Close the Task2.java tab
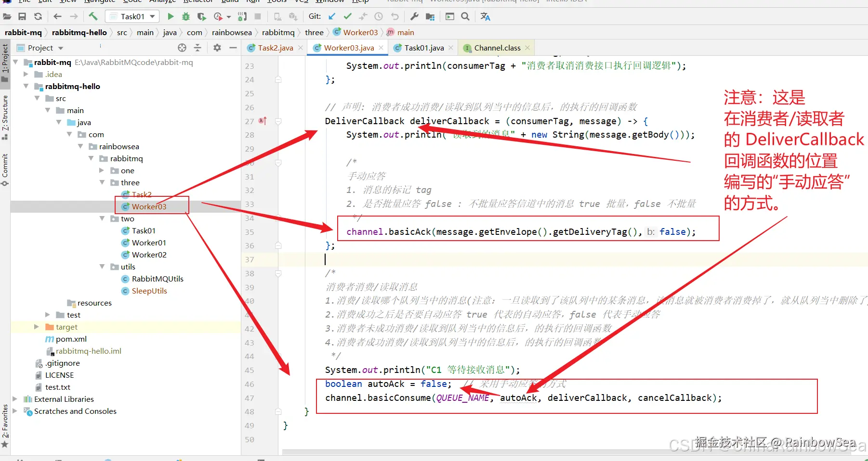Screen dimensions: 868x461 tap(301, 48)
